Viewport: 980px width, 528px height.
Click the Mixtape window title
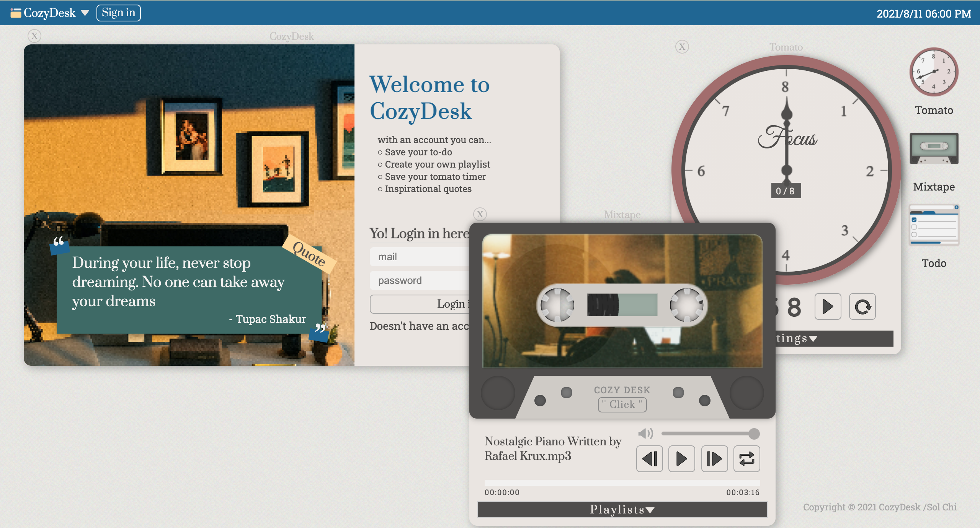(622, 215)
